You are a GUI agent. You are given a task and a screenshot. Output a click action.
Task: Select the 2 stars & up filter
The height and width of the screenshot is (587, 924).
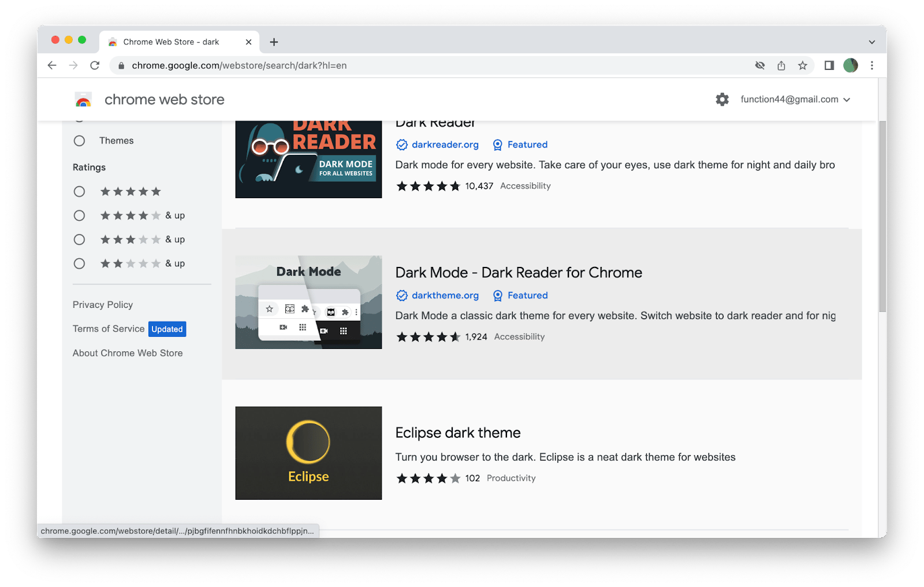coord(80,263)
